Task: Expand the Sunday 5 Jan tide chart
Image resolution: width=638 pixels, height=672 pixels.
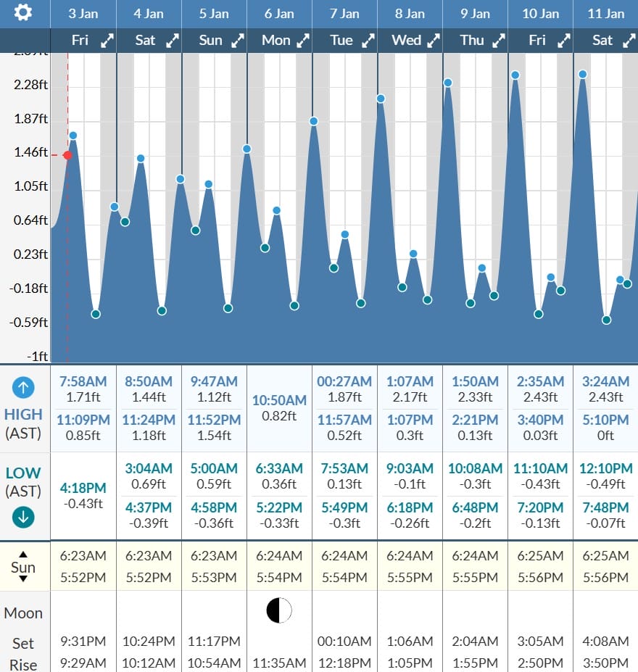Action: click(237, 41)
